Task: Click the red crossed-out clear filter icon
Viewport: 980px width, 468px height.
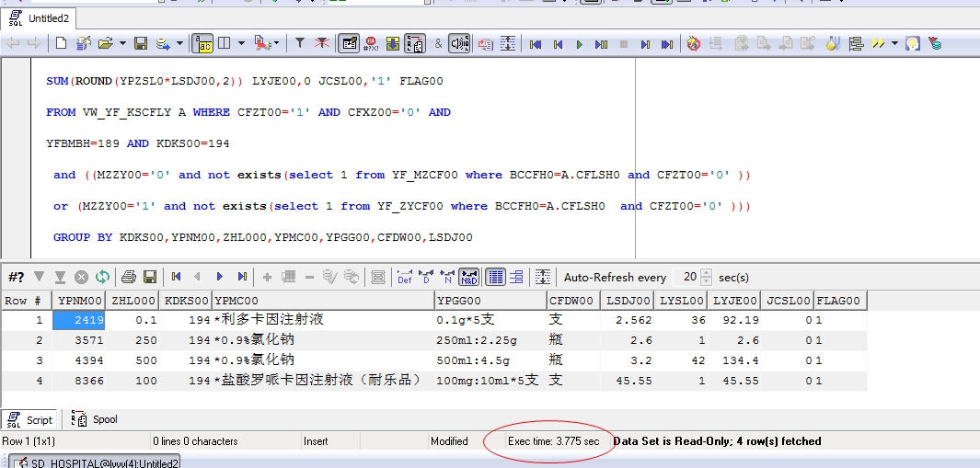Action: coord(321,44)
